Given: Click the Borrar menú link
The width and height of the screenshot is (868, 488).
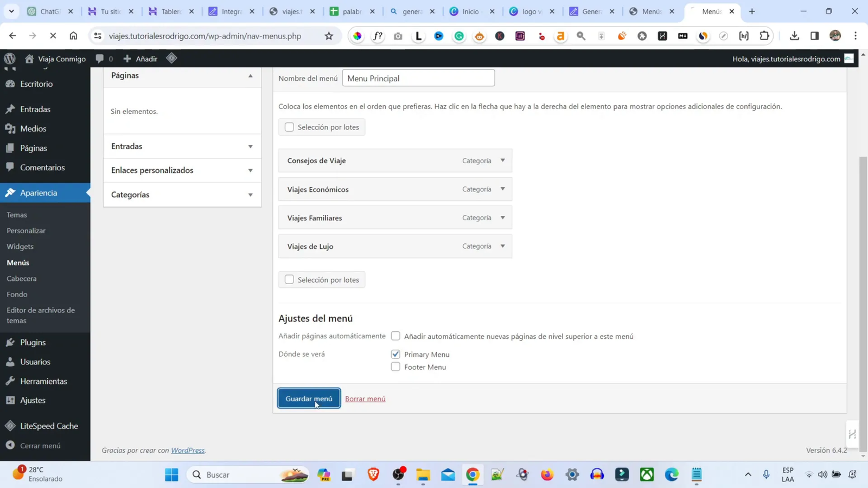Looking at the screenshot, I should coord(366,398).
